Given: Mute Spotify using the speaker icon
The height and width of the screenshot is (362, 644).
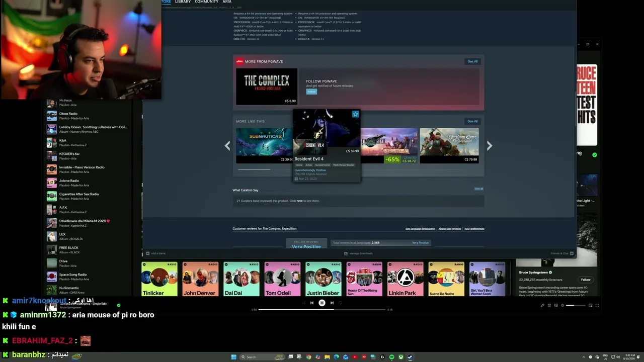Looking at the screenshot, I should (562, 305).
